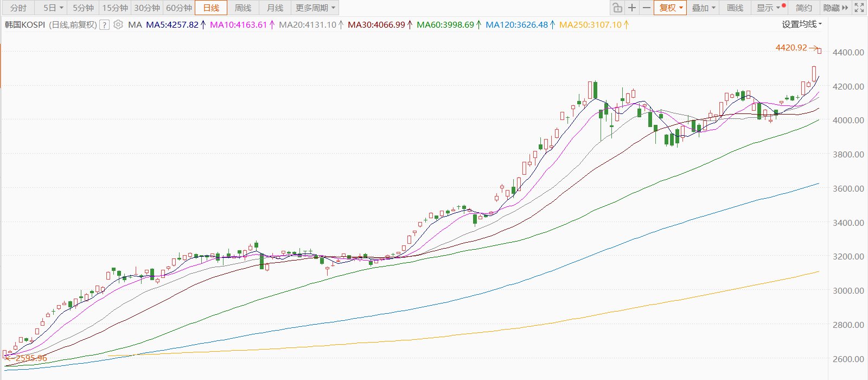Open the 复权 adjustment dropdown

point(671,8)
